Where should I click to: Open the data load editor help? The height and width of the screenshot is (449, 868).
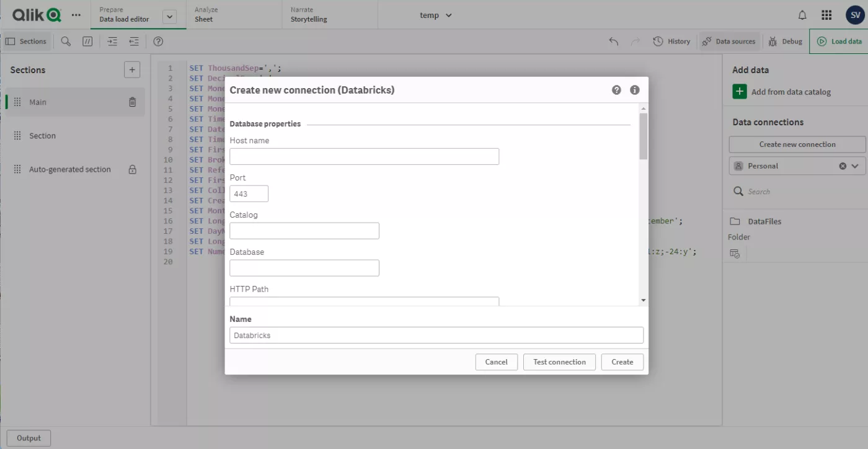[157, 41]
